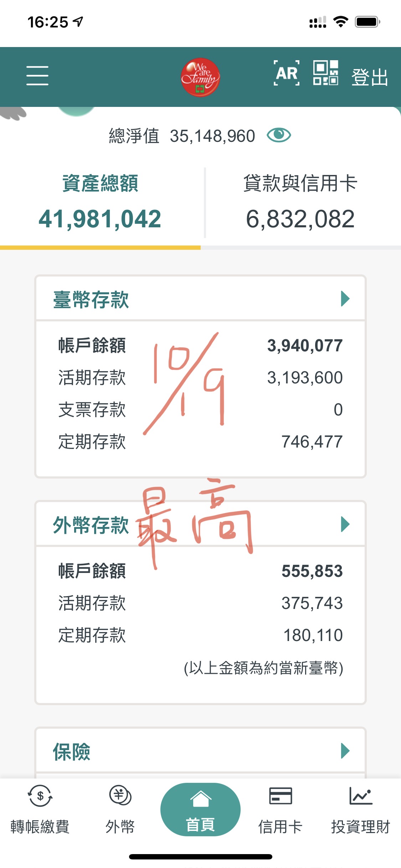Open the 投資理財 investment chart icon
Image resolution: width=401 pixels, height=868 pixels.
click(x=361, y=796)
